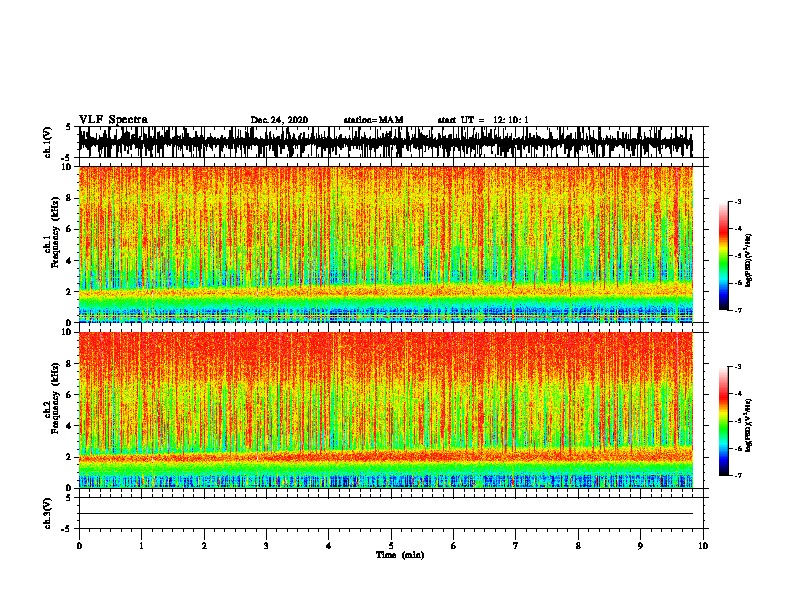Select the ch.1 color bar log(PSD) label
The height and width of the screenshot is (612, 792).
748,260
